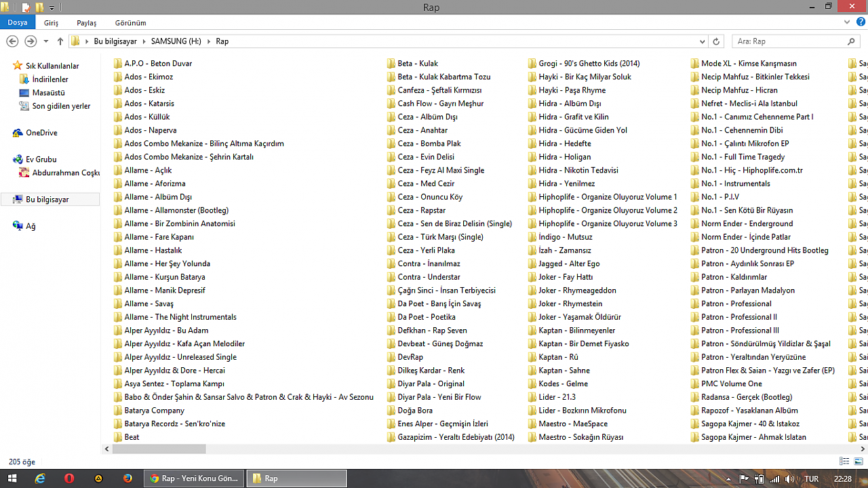Click the Norm Ender - Enderground folder icon
Screen dimensions: 868x488
[x=695, y=223]
